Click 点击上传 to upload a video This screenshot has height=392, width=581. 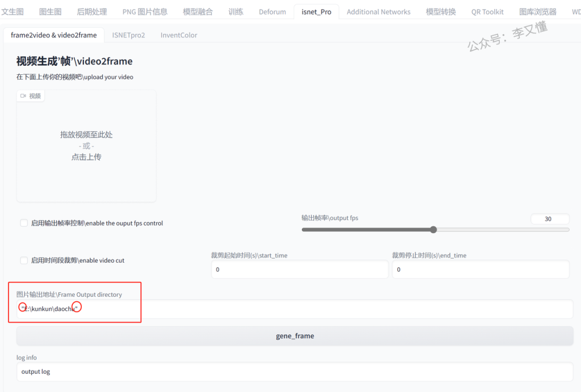click(86, 157)
